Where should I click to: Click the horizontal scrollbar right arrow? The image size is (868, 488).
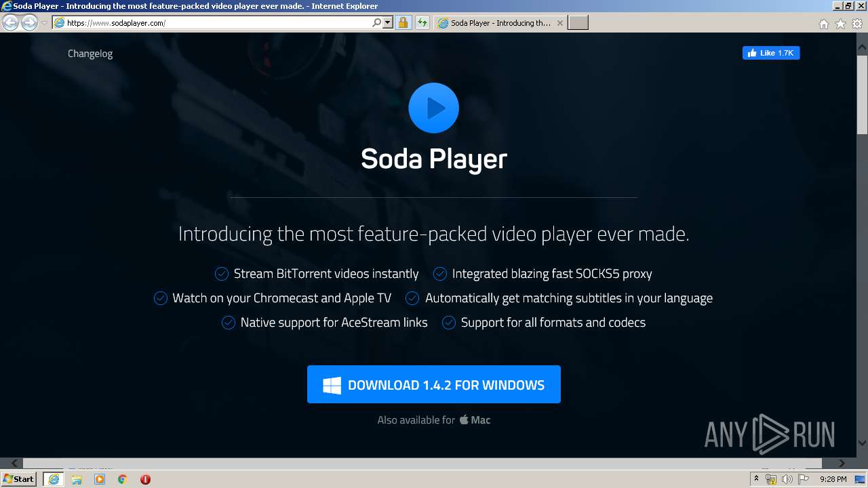(842, 463)
